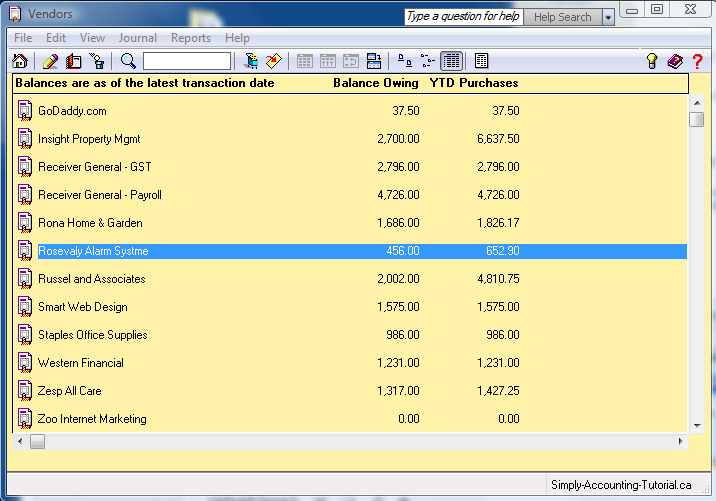Click the Rosevaly Alarm Systme vendor icon

point(25,251)
